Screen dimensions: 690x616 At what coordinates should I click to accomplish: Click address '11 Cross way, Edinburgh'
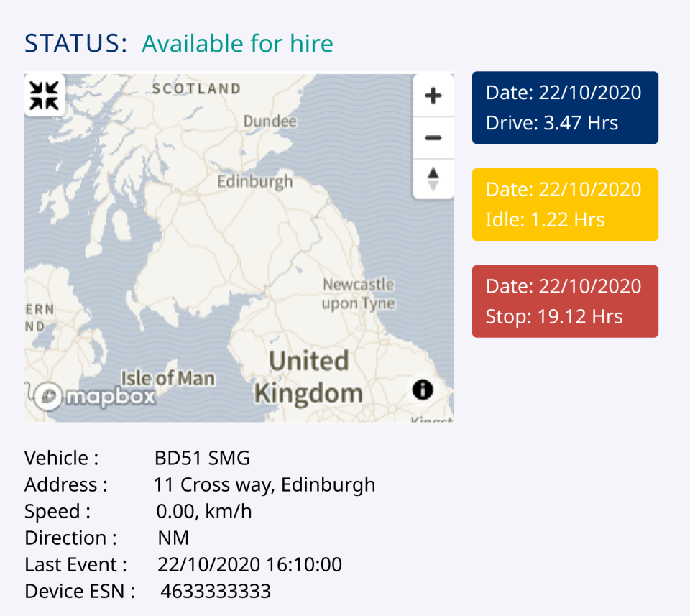click(x=264, y=485)
